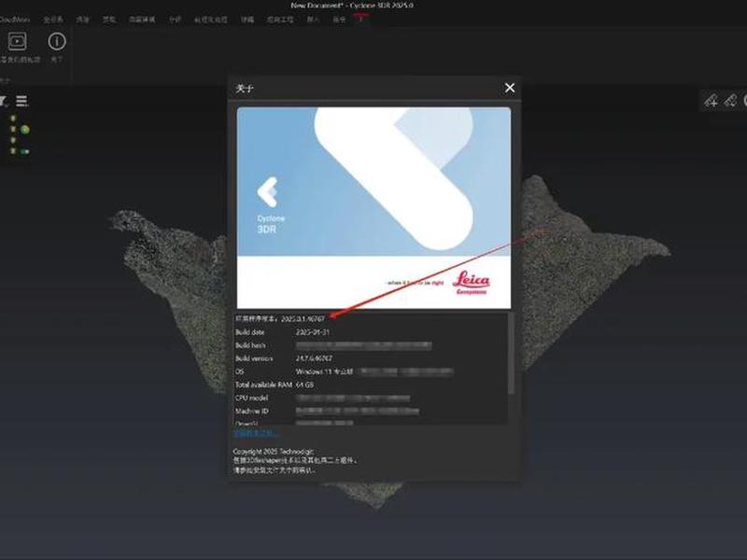Click the Build date value 2025-01-31
The image size is (747, 560).
coord(313,332)
